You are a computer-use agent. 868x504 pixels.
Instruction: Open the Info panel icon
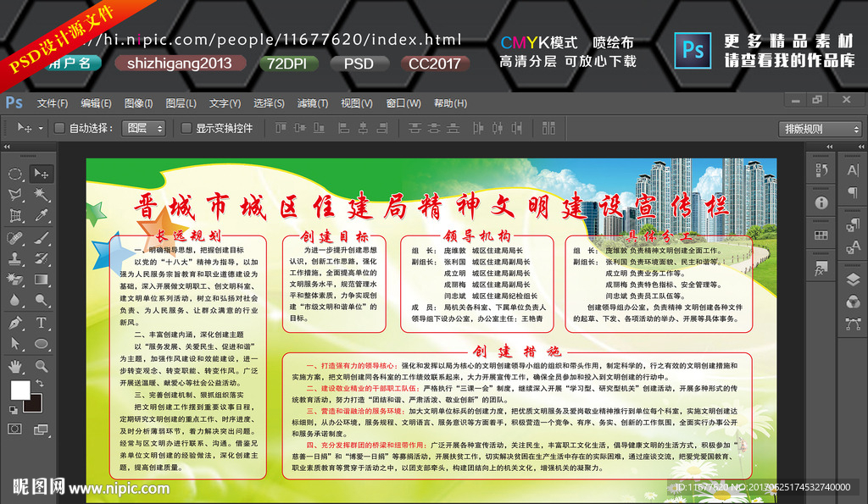(x=821, y=203)
